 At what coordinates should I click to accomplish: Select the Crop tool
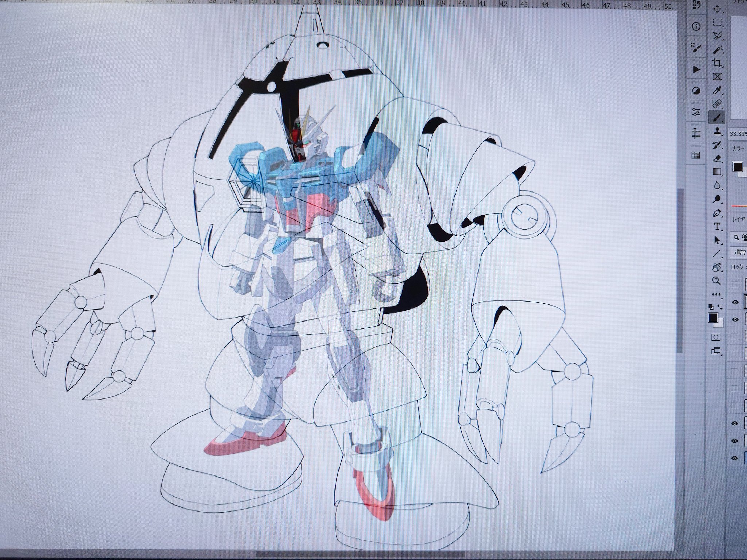pyautogui.click(x=717, y=63)
